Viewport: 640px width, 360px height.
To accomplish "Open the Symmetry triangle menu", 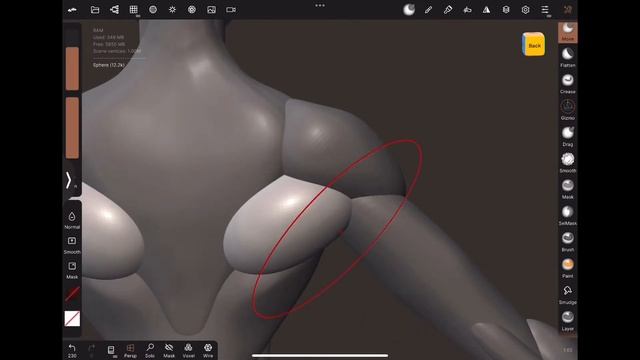I will tap(487, 10).
